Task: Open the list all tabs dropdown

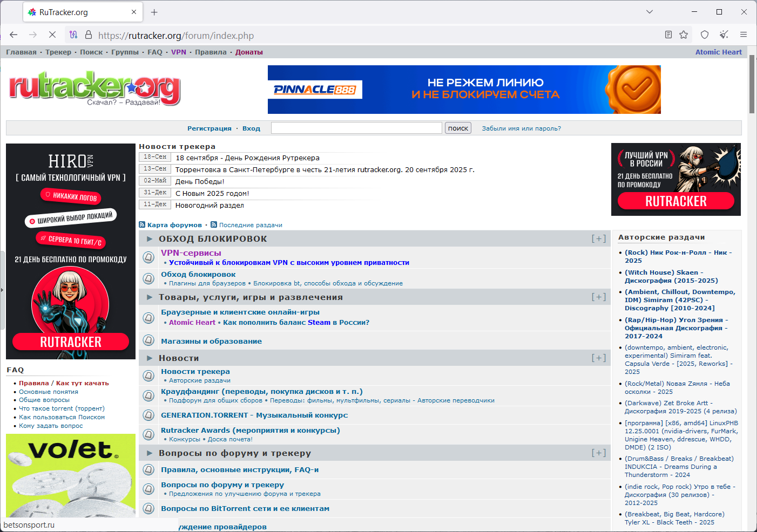Action: [x=650, y=12]
